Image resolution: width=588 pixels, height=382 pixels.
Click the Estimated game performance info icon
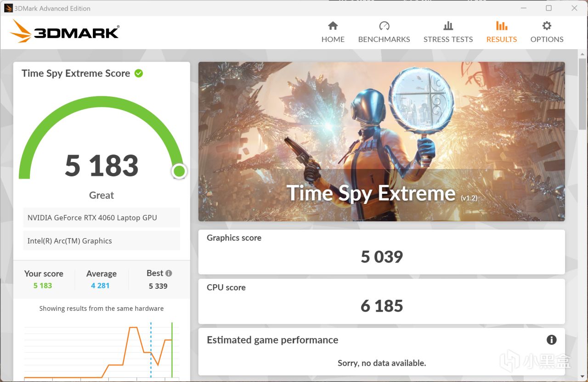pos(552,340)
